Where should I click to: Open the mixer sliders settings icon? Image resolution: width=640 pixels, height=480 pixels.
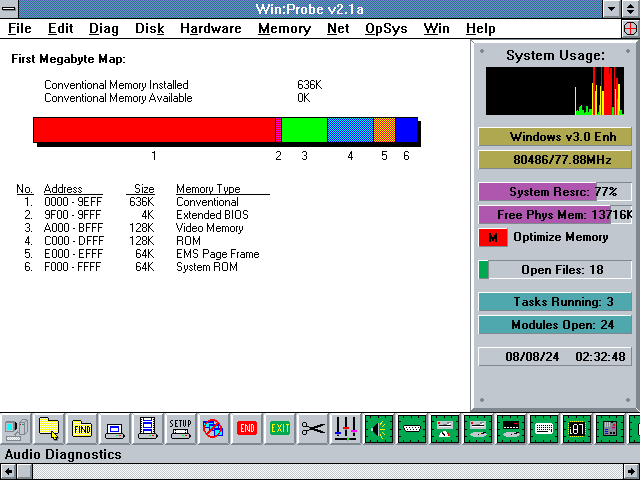tap(346, 429)
